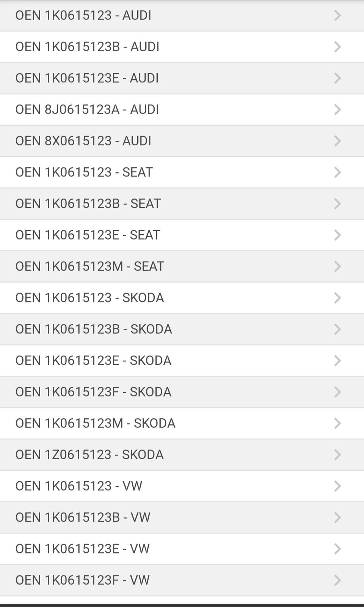Tap arrow icon next to 1K0615123F - VW
This screenshot has width=364, height=607.
click(x=337, y=580)
